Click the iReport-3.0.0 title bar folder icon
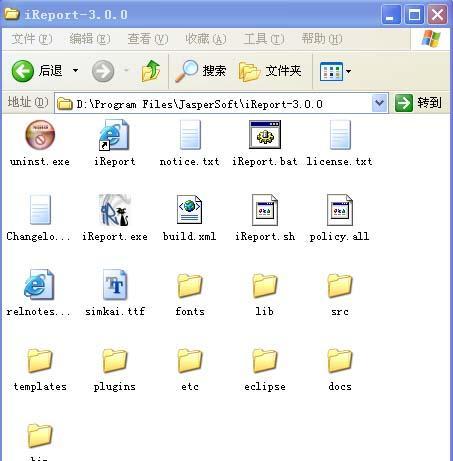 pyautogui.click(x=12, y=14)
